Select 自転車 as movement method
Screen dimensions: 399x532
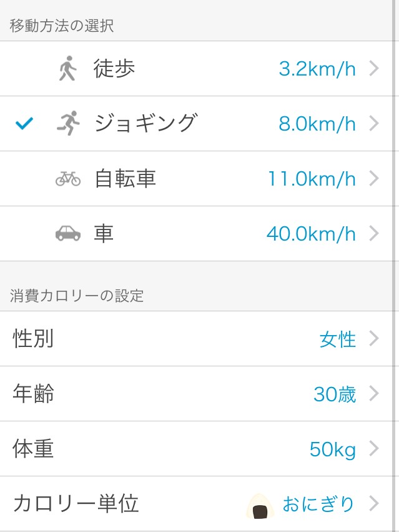[125, 179]
